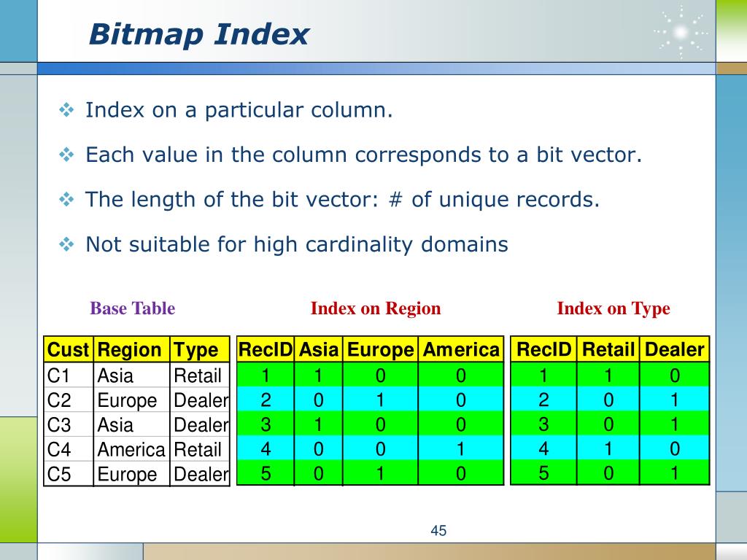747x560 pixels.
Task: Click "Retail" header in Index on Type table
Action: tap(608, 349)
